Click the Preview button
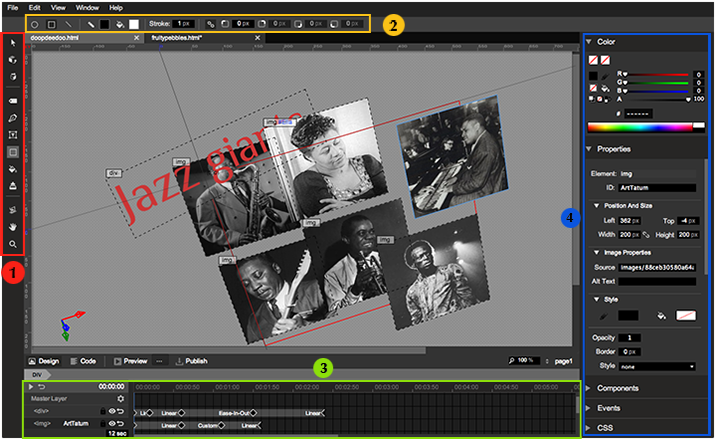 [131, 361]
